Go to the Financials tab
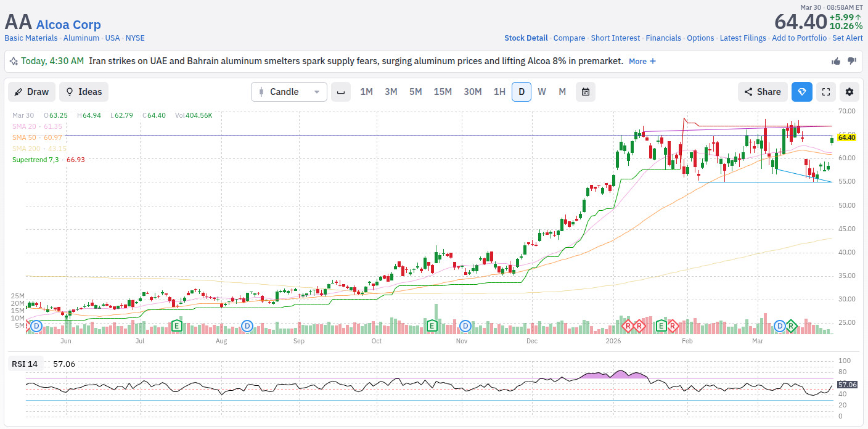This screenshot has width=868, height=429. coord(663,38)
